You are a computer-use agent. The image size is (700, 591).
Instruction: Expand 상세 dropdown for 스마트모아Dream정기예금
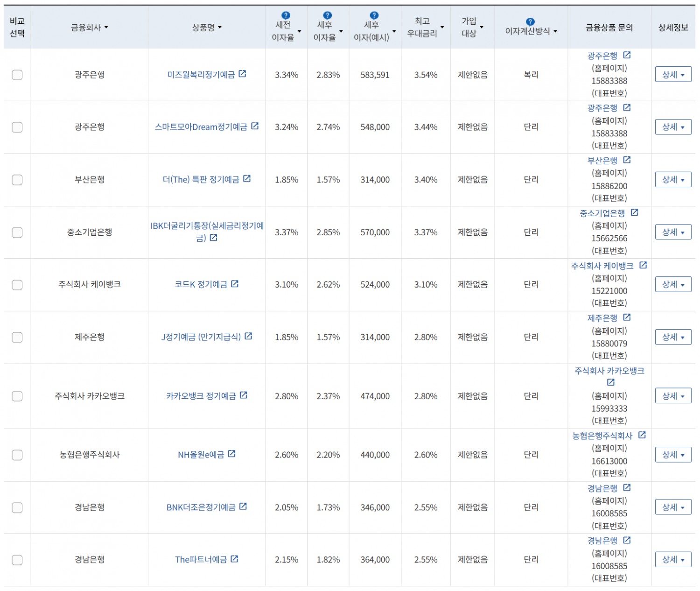[673, 127]
